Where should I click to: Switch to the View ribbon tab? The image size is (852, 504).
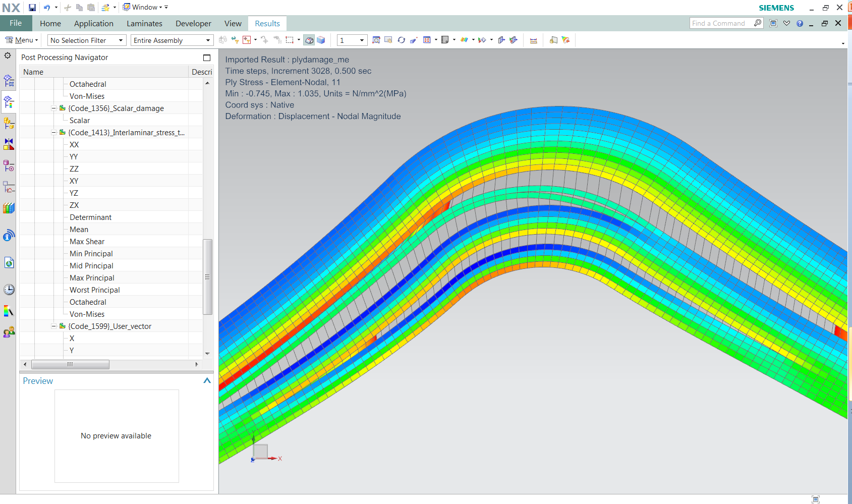(x=233, y=23)
